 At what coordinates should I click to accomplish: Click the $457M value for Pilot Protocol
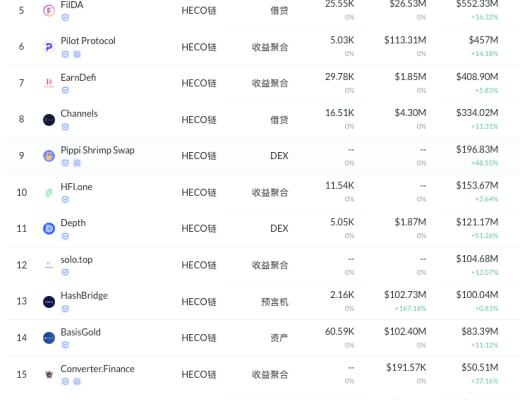click(483, 40)
